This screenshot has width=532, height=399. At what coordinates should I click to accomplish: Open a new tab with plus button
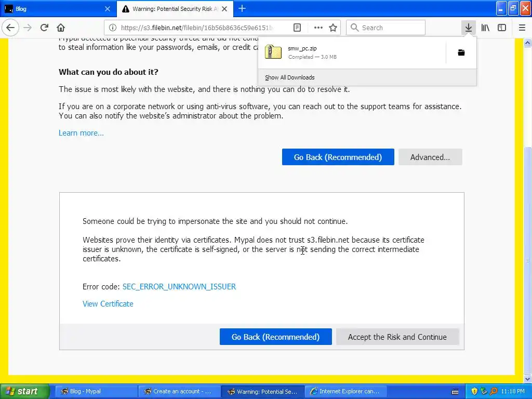[x=242, y=8]
